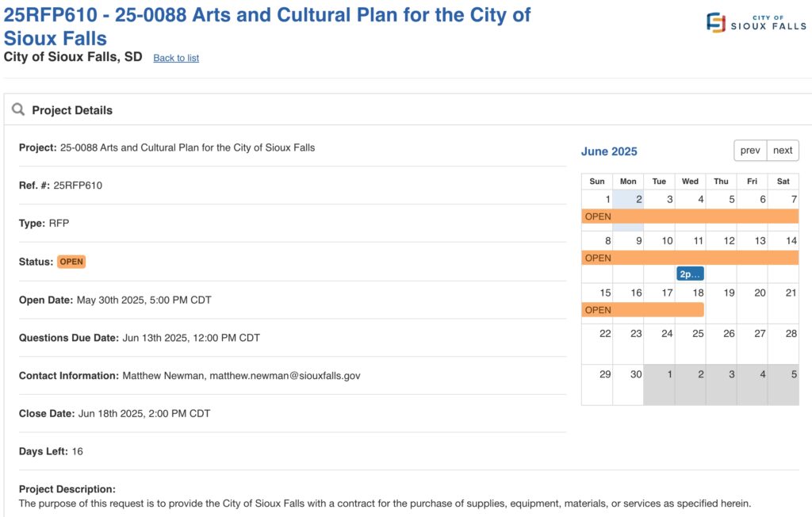
Task: Click the Project Details section header
Action: [x=72, y=110]
